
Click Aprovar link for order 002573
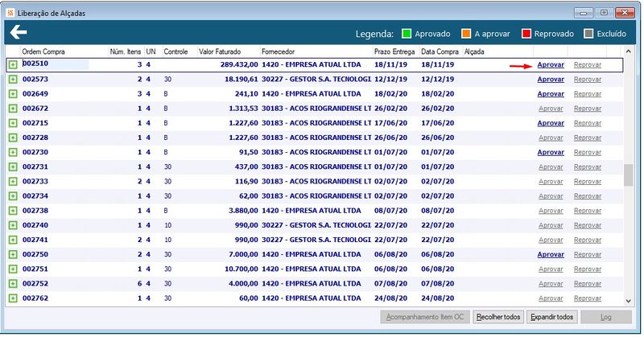tap(551, 79)
